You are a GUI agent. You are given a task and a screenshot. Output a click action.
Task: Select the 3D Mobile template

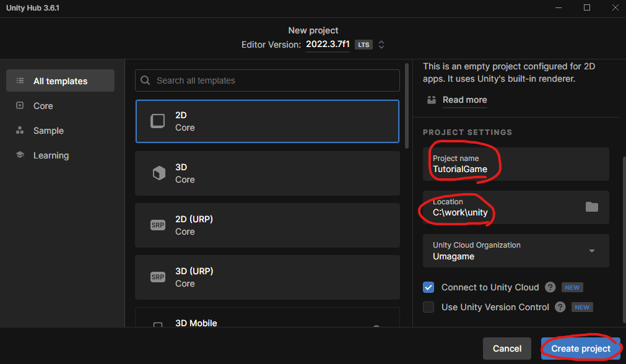point(267,318)
